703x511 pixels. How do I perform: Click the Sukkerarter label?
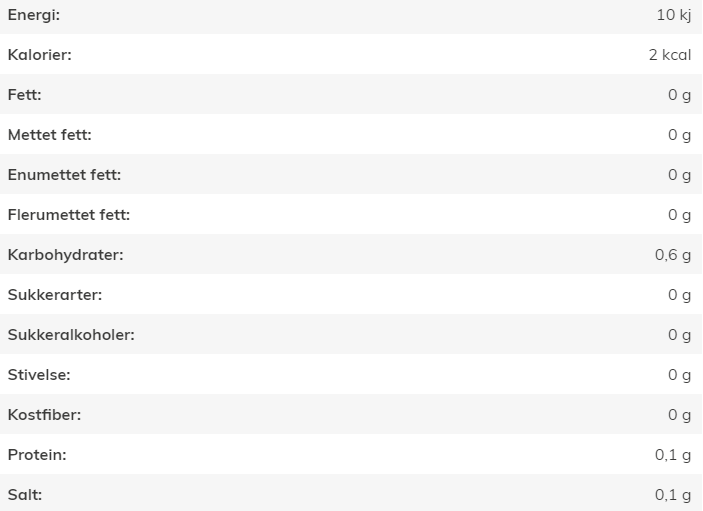tap(55, 294)
